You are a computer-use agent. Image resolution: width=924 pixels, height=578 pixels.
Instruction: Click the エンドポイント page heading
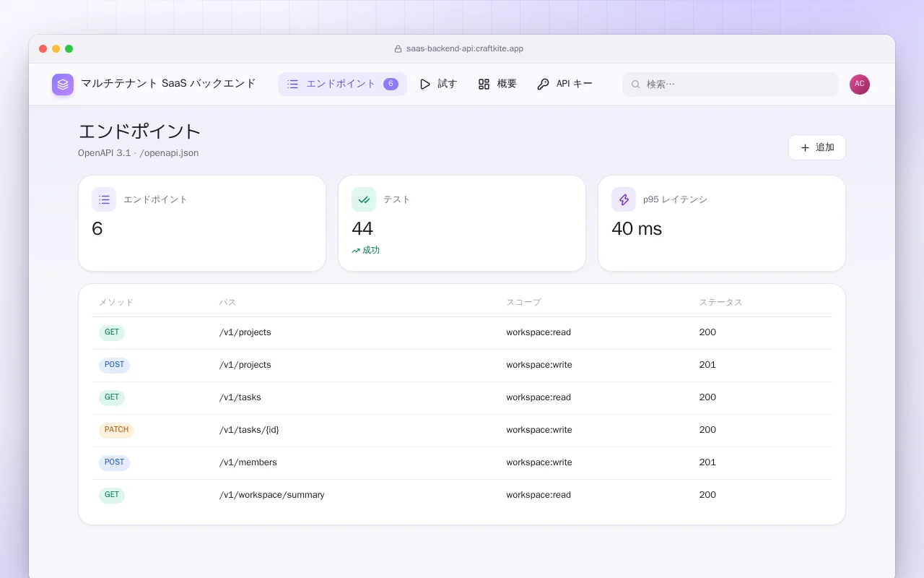(139, 131)
